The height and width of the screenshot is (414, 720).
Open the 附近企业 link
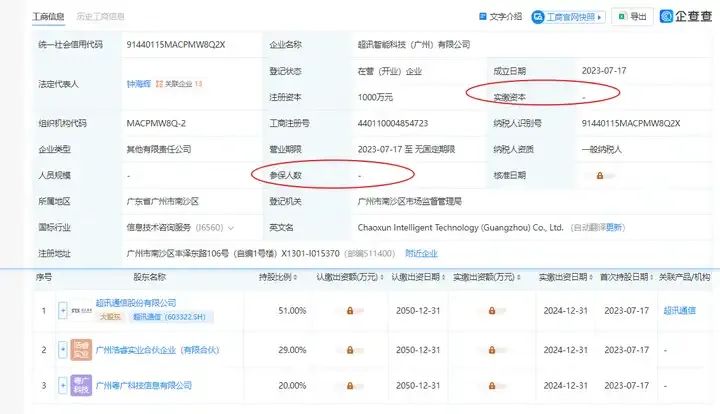click(x=421, y=253)
